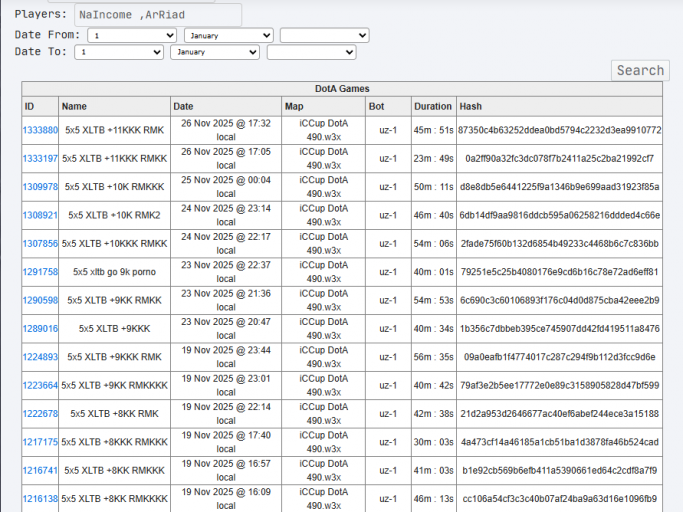This screenshot has height=512, width=683.
Task: Open the Date From month dropdown
Action: [229, 35]
